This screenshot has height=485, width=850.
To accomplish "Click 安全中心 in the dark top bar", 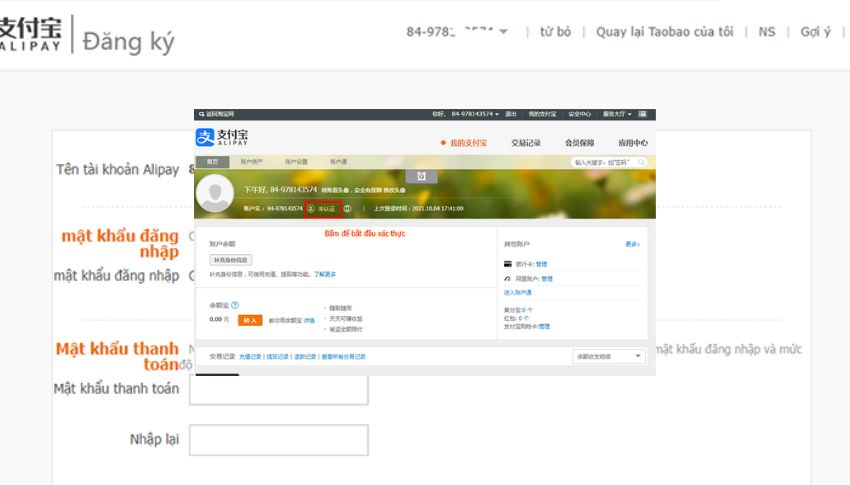I will click(x=579, y=114).
